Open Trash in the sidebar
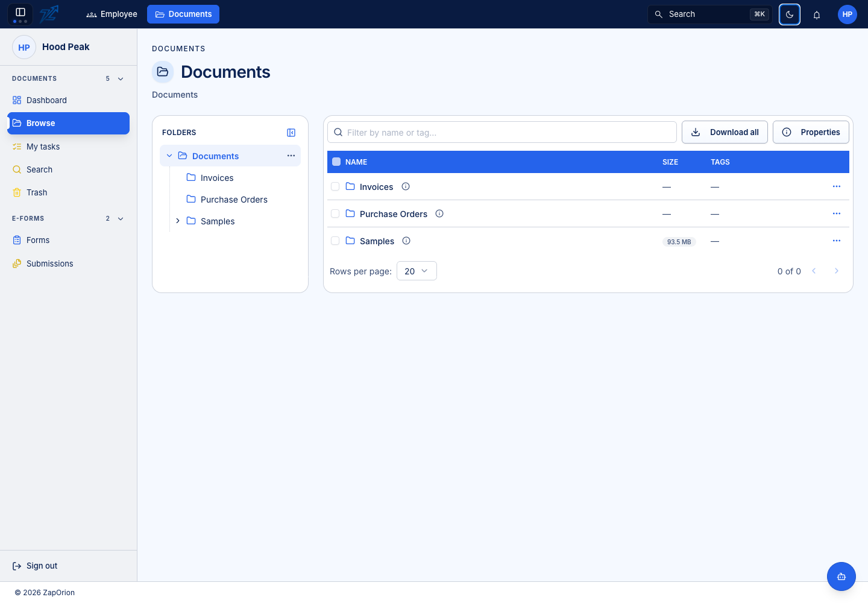The width and height of the screenshot is (868, 603). tap(68, 192)
